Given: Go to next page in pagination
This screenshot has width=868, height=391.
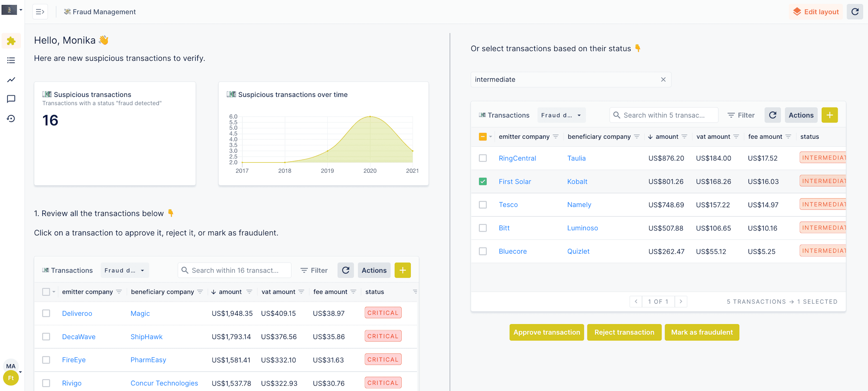Looking at the screenshot, I should point(681,301).
